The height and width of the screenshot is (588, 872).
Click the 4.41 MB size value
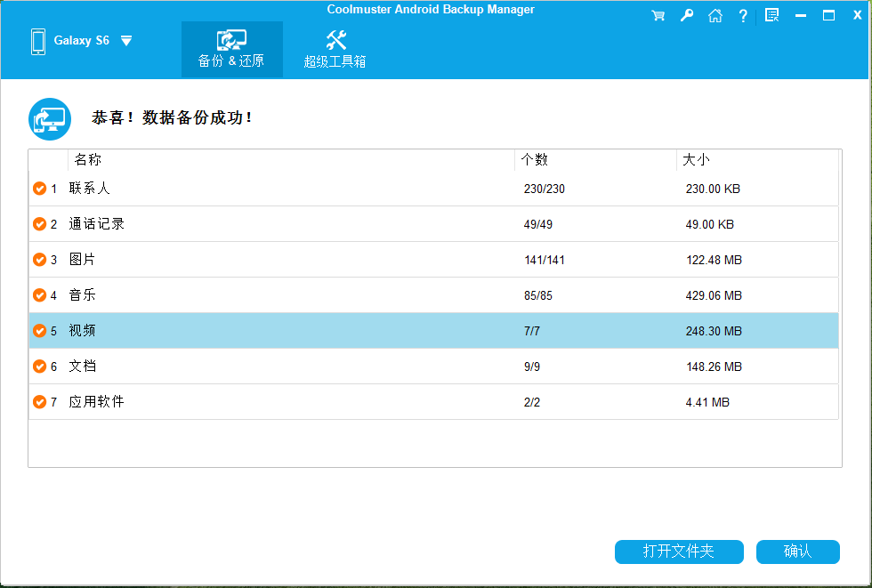(x=708, y=402)
